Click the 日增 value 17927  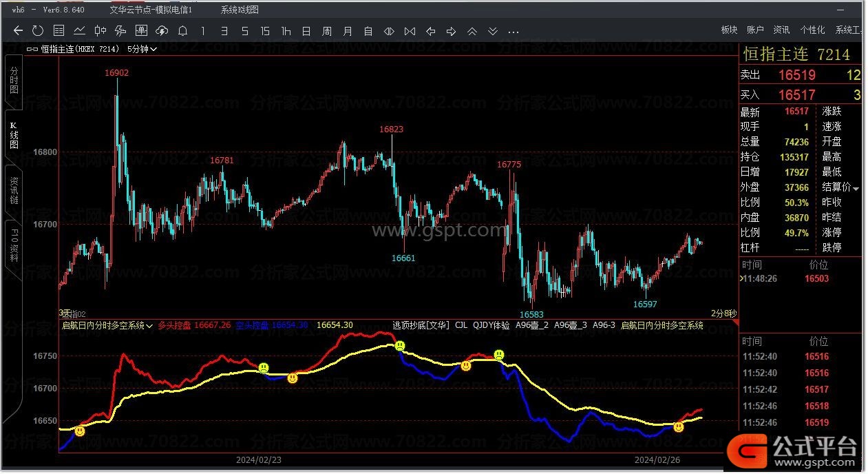tap(796, 172)
